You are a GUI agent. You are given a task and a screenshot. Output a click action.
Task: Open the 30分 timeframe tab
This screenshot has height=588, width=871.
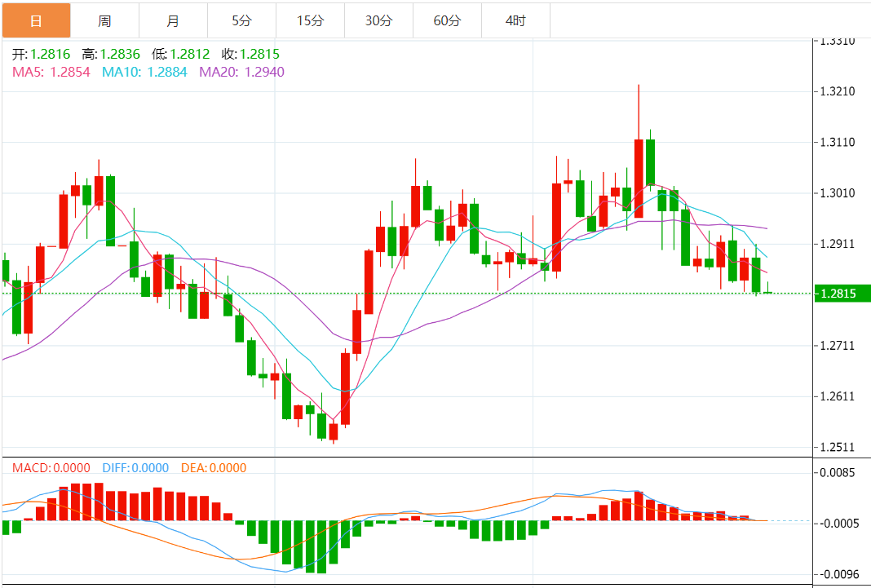(x=379, y=21)
